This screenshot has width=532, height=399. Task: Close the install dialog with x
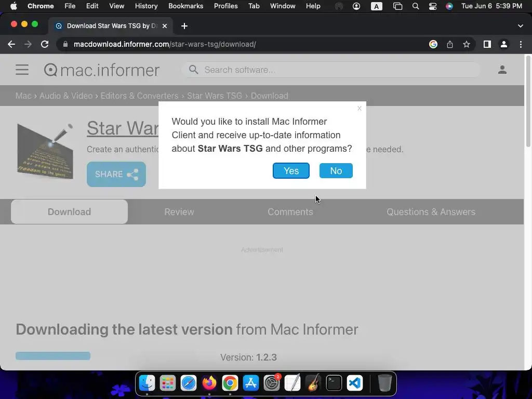coord(360,109)
